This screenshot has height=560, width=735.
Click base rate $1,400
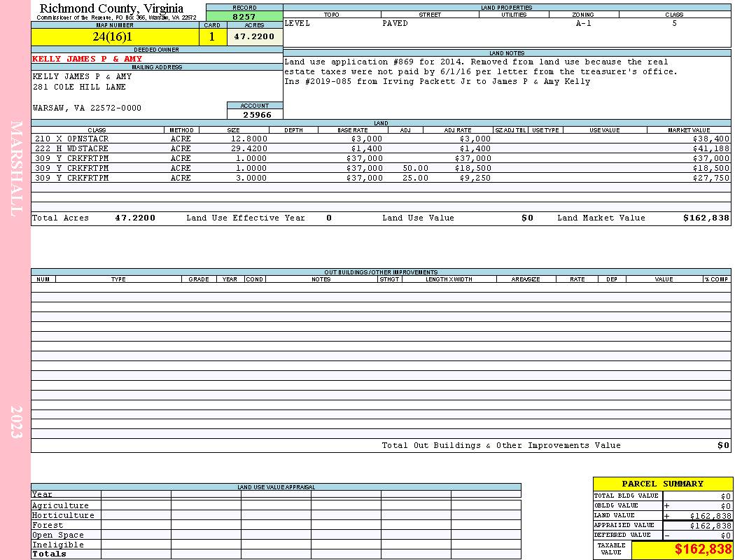pos(367,149)
